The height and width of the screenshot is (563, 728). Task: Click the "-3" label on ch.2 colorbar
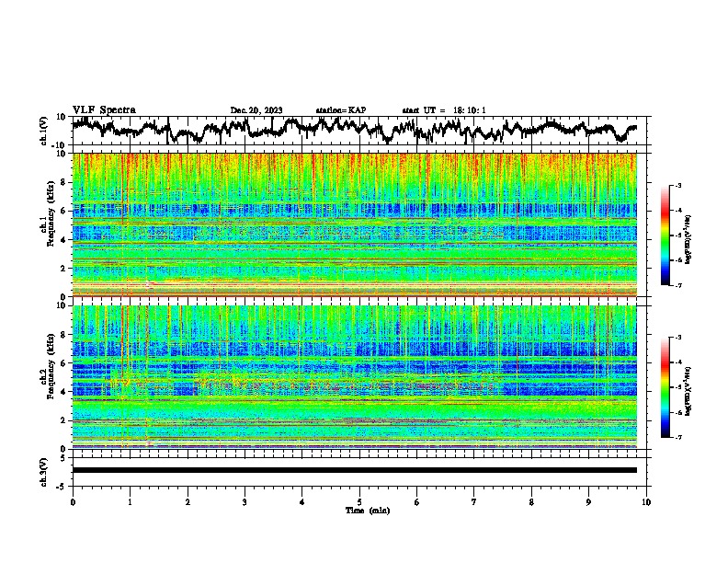[677, 338]
